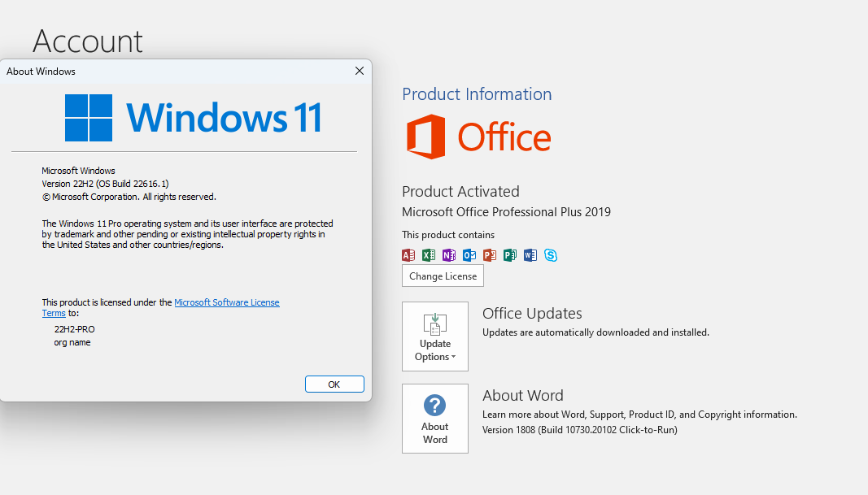Click the Publisher app icon
Viewport: 868px width, 495px height.
pos(510,255)
